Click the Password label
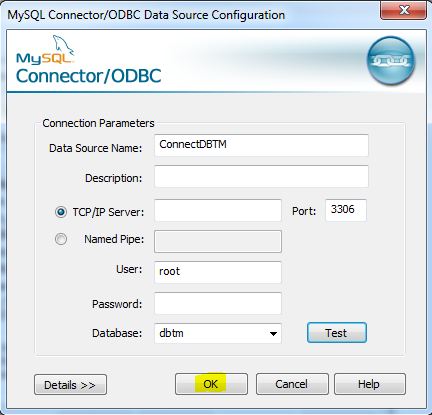The image size is (432, 415). point(117,304)
